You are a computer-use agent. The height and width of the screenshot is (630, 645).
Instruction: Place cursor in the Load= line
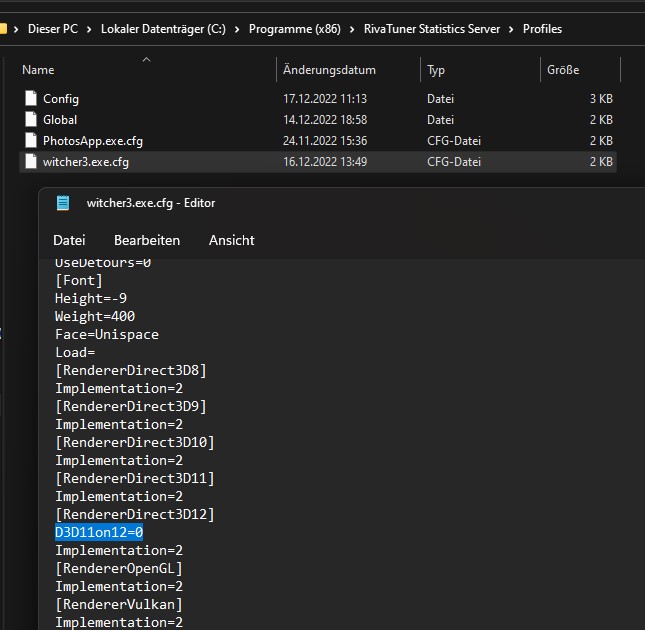(x=75, y=352)
